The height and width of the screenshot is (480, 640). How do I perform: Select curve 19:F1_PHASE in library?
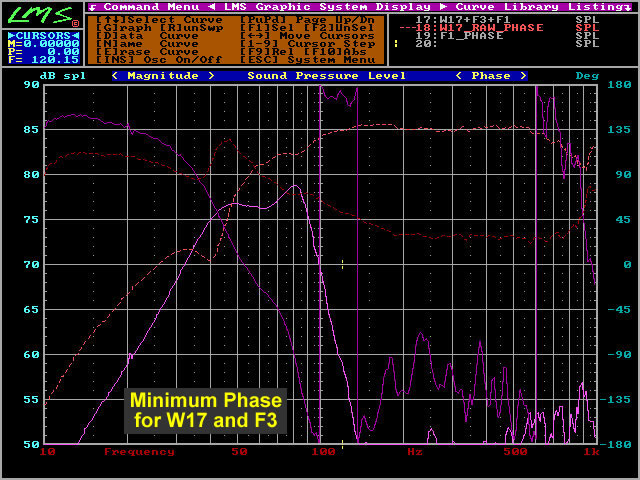click(x=459, y=36)
